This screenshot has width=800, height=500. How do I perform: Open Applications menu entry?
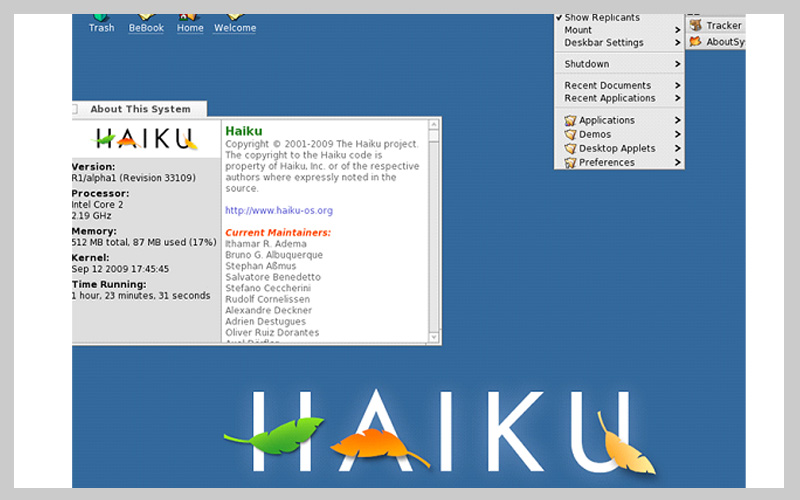pos(619,120)
